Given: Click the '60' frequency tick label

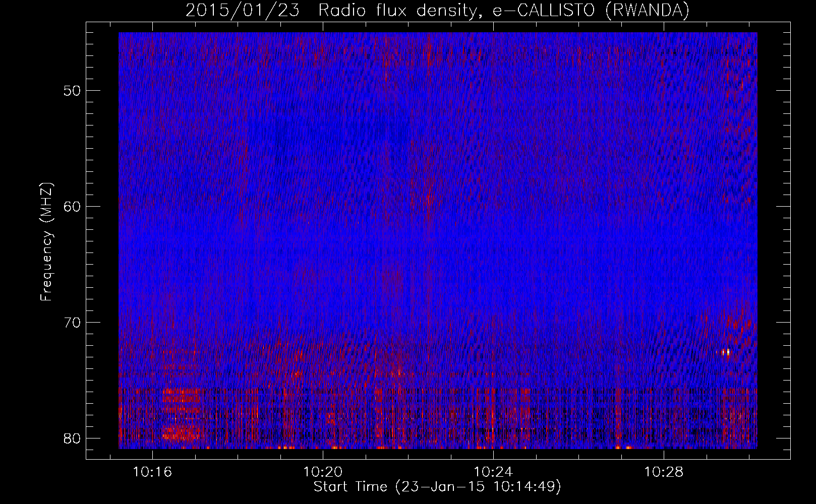Looking at the screenshot, I should 73,207.
